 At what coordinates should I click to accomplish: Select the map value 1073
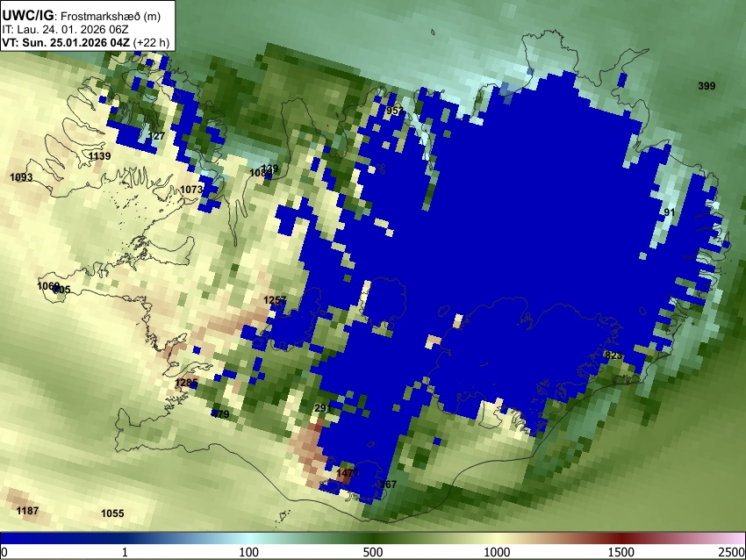[x=191, y=190]
